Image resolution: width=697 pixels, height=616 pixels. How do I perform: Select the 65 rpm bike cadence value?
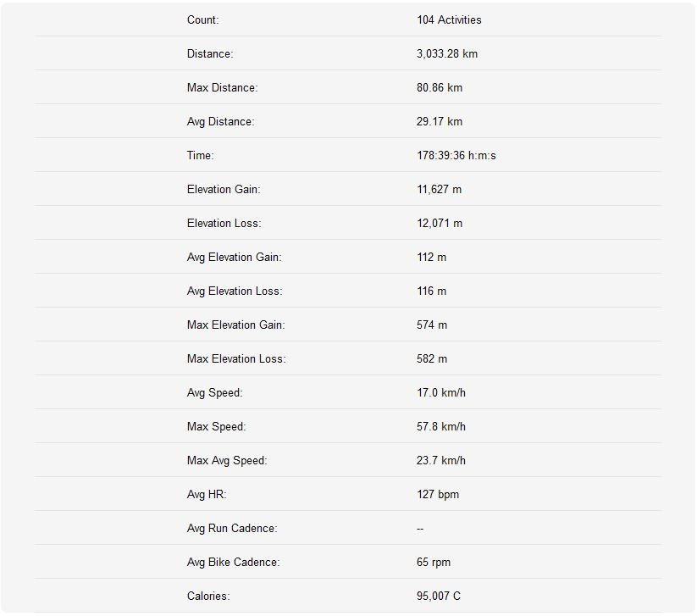pos(434,562)
